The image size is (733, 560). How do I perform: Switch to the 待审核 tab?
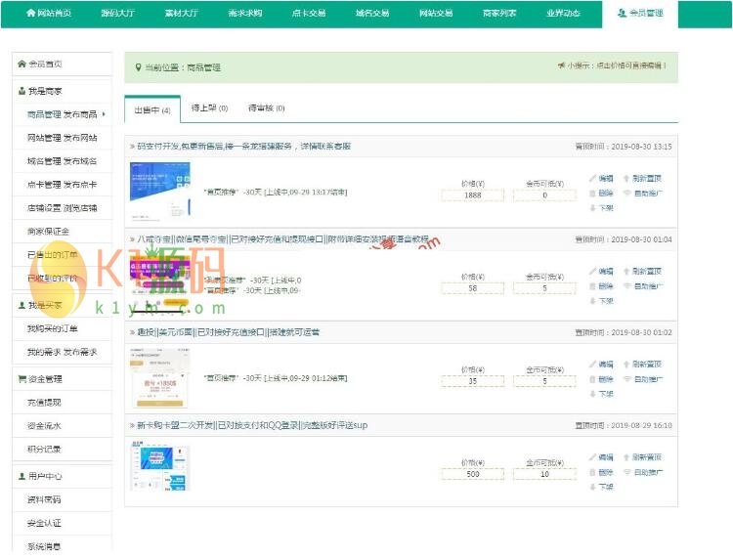click(266, 108)
